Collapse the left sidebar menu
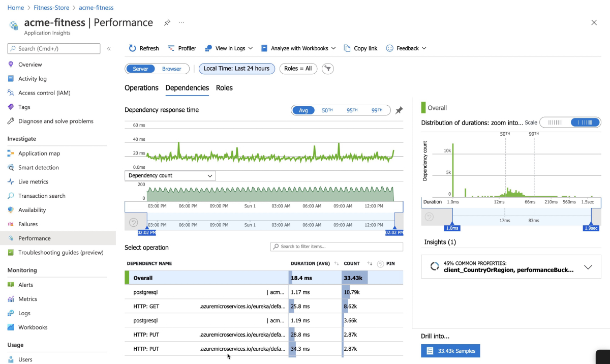The width and height of the screenshot is (610, 364). pos(109,49)
